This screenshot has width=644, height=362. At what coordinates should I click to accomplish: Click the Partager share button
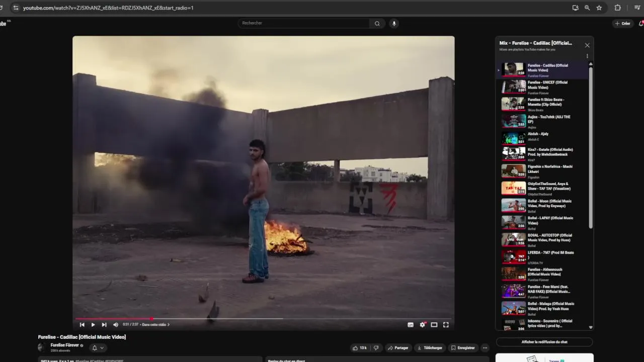click(x=398, y=348)
